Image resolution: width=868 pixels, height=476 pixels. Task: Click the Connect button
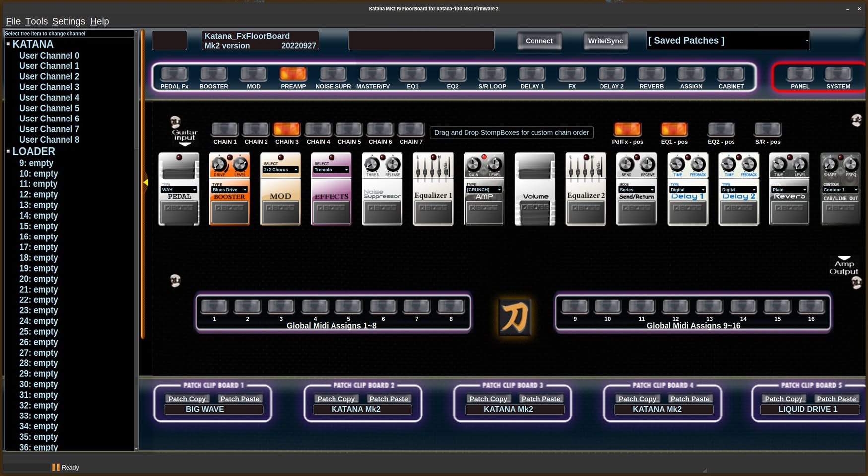pyautogui.click(x=539, y=41)
